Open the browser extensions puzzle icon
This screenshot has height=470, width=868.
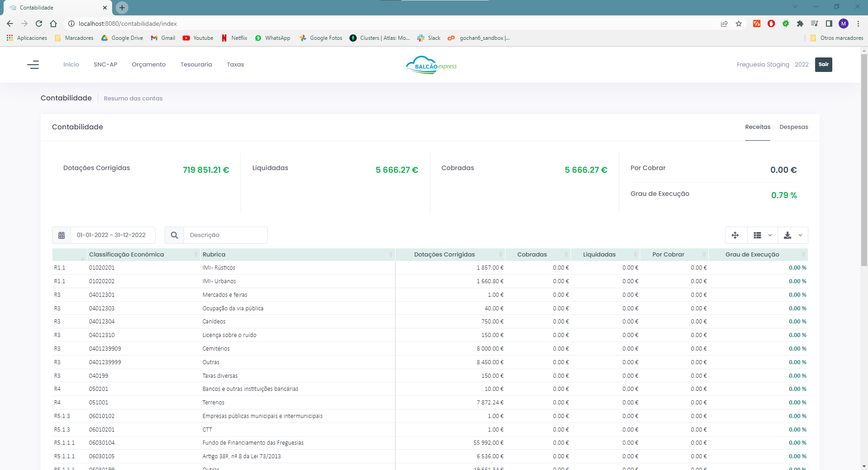click(800, 24)
